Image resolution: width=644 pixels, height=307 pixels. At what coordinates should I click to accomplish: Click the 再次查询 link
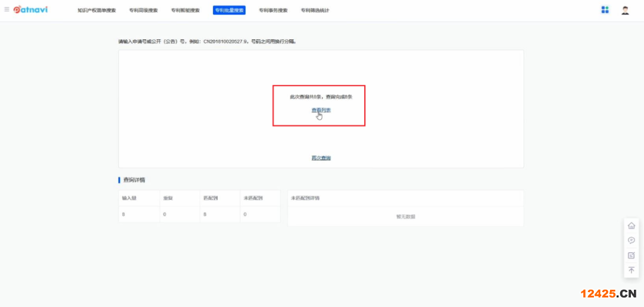point(321,158)
